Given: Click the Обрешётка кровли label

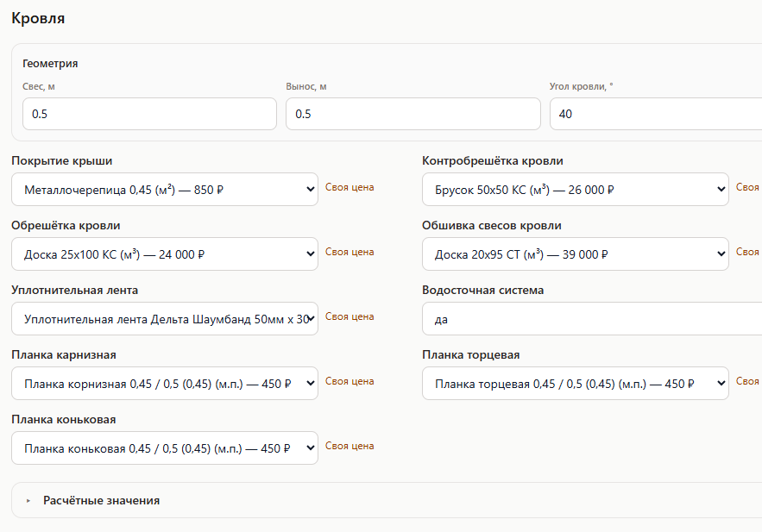Looking at the screenshot, I should (x=66, y=225).
